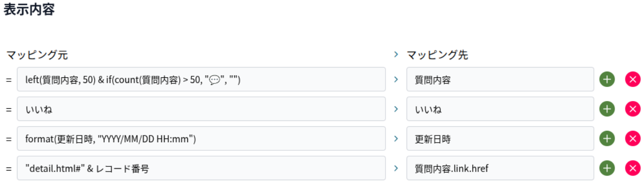Edit the "detail.html#" & レコード番号 source field
Image resolution: width=644 pixels, height=188 pixels.
tap(201, 168)
